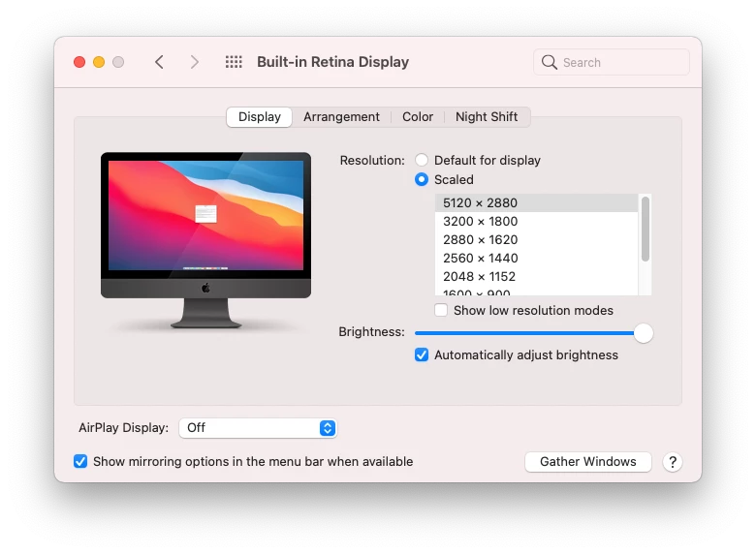
Task: Open the Arrangement tab
Action: pyautogui.click(x=341, y=117)
